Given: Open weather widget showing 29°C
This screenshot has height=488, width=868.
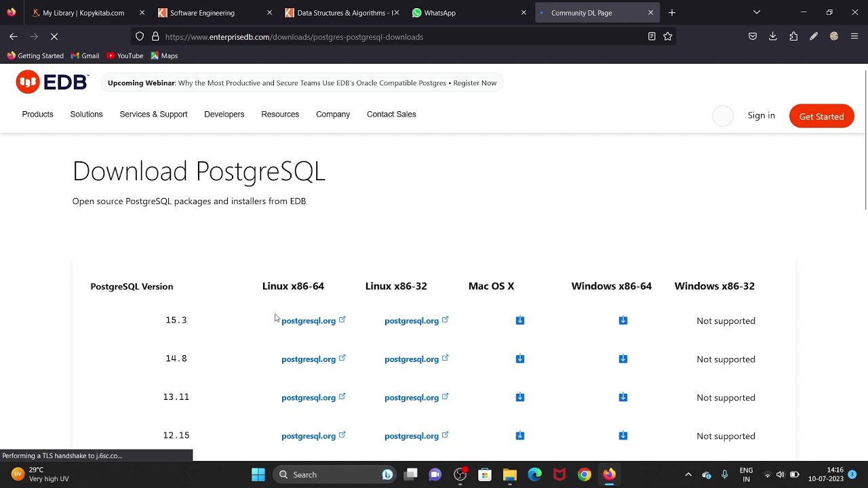Looking at the screenshot, I should [x=41, y=474].
